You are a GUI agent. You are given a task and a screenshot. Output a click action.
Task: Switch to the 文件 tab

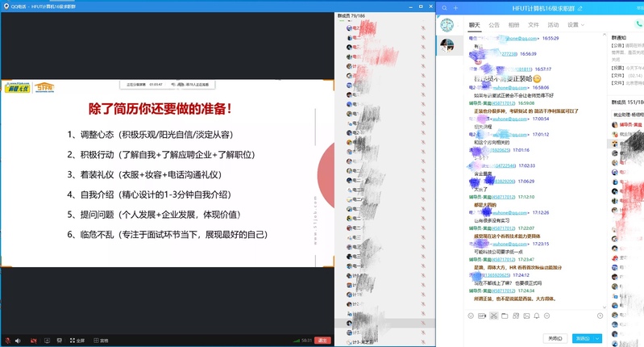tap(533, 25)
